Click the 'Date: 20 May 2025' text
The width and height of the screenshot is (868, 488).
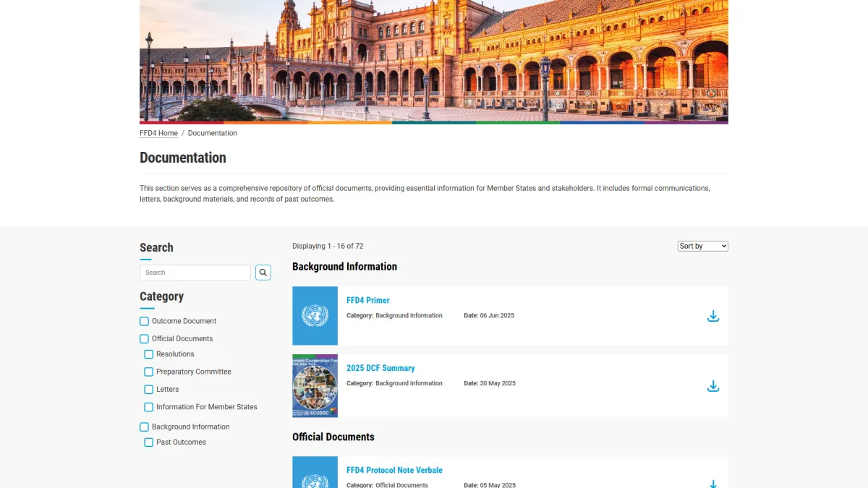pyautogui.click(x=490, y=383)
